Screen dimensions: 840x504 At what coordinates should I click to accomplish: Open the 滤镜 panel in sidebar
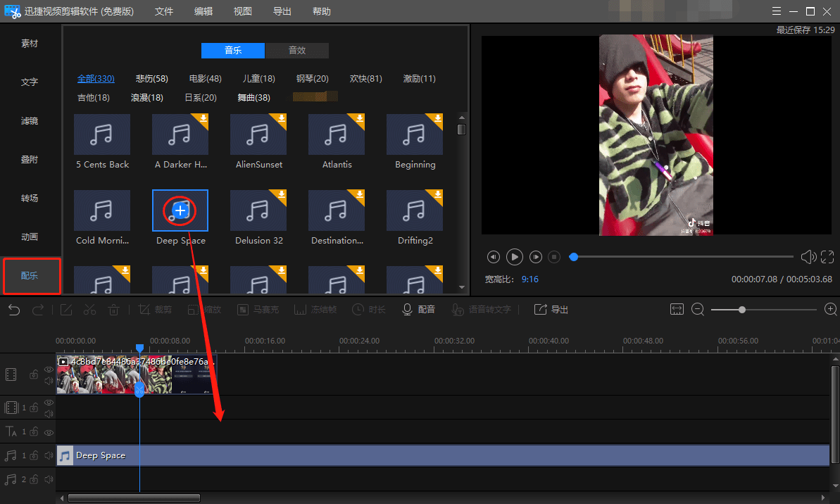[x=30, y=121]
